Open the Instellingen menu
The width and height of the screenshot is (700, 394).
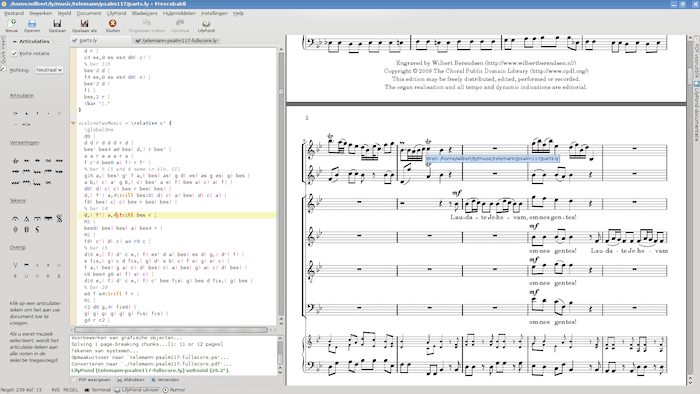click(214, 13)
